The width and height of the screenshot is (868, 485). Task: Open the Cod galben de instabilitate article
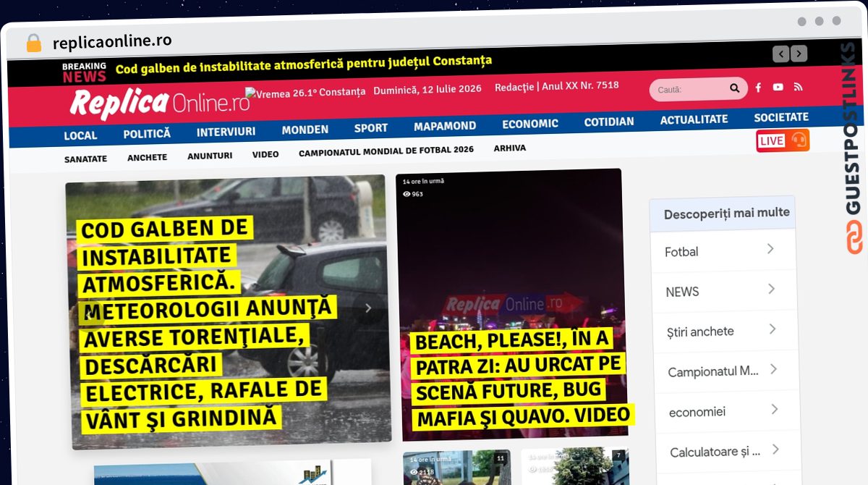[x=208, y=323]
